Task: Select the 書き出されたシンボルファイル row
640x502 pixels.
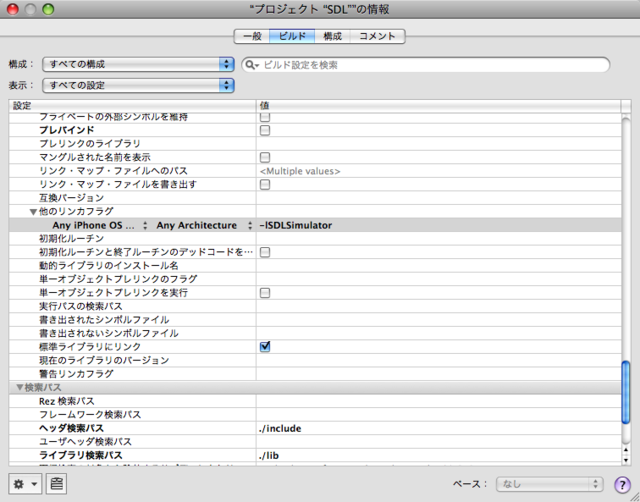Action: [315, 320]
